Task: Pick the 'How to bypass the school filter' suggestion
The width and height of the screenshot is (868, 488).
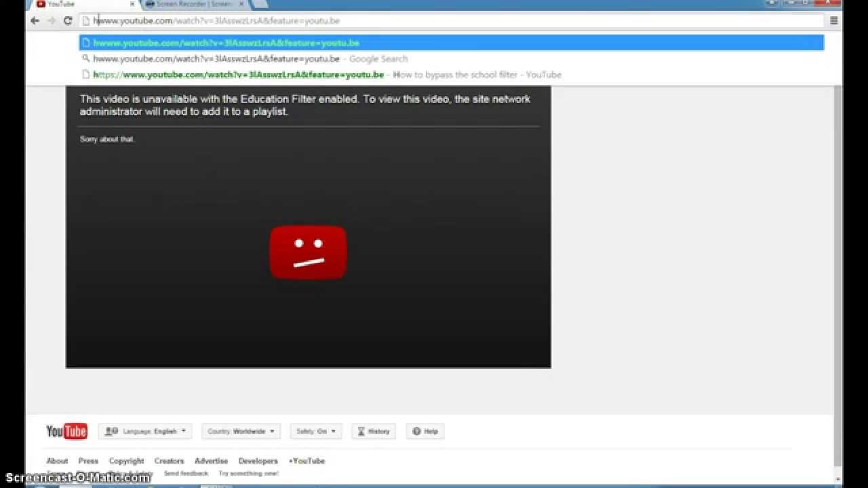Action: [x=452, y=75]
